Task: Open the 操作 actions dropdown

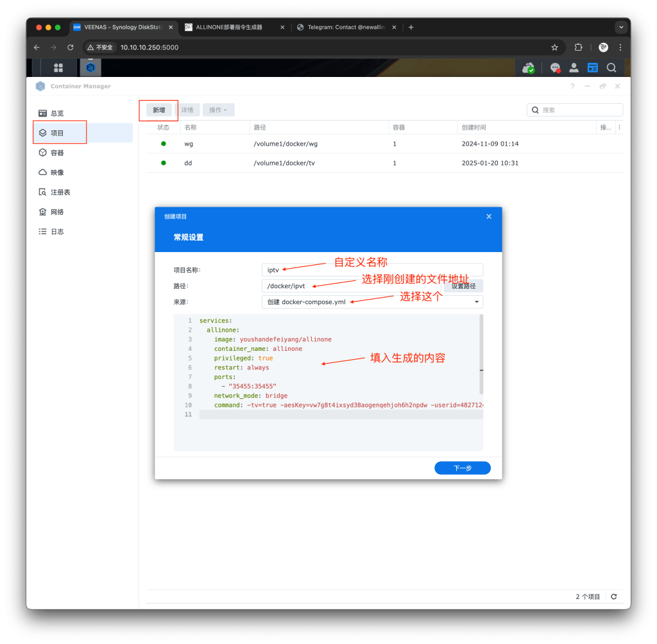Action: 218,110
